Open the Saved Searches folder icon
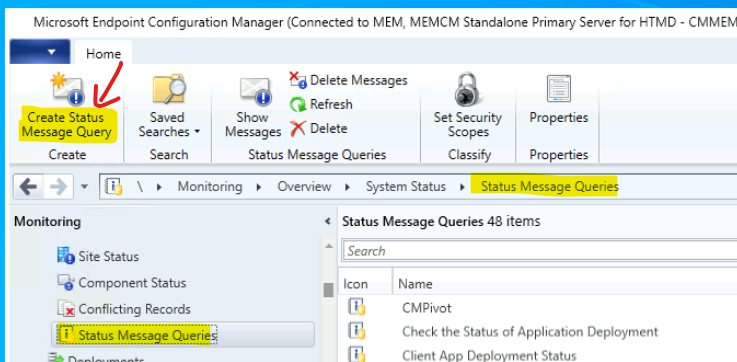 (169, 89)
